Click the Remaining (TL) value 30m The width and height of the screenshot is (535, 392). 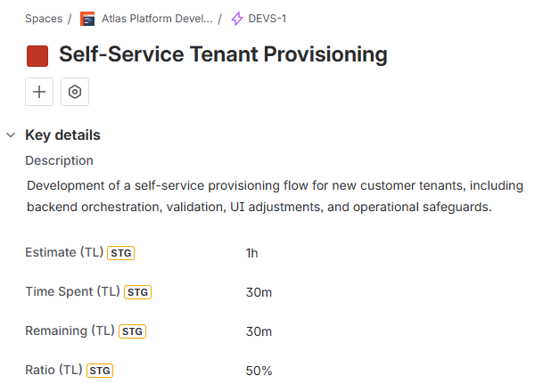tap(259, 331)
